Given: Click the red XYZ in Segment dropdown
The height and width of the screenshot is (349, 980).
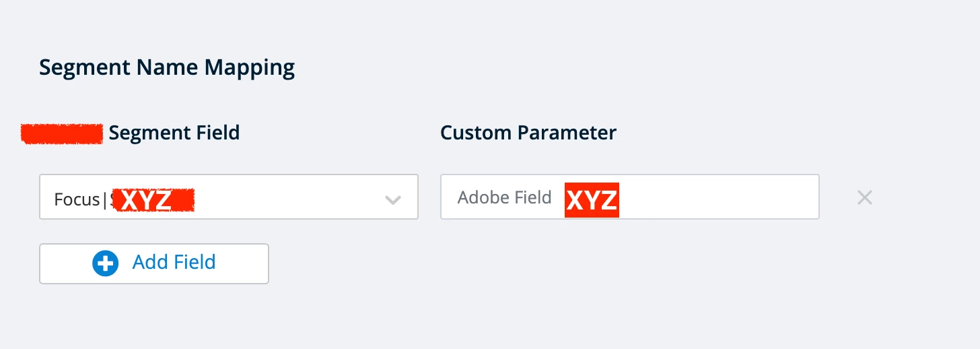Looking at the screenshot, I should [153, 200].
